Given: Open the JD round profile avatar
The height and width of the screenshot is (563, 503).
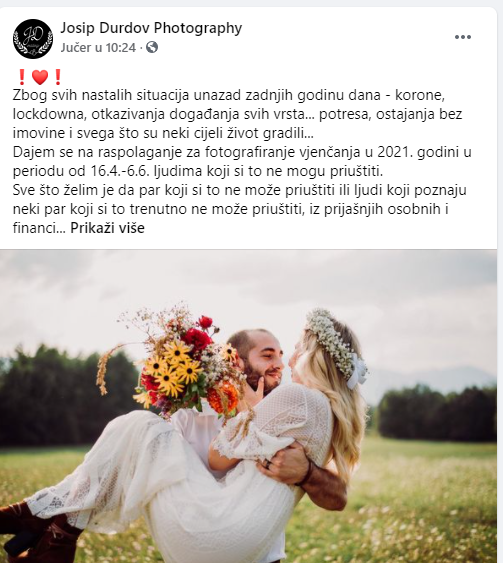Looking at the screenshot, I should (33, 38).
